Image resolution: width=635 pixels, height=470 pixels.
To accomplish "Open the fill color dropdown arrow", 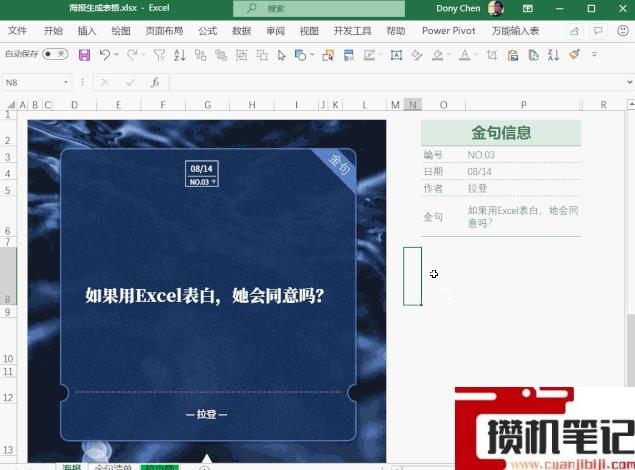I will (x=449, y=54).
